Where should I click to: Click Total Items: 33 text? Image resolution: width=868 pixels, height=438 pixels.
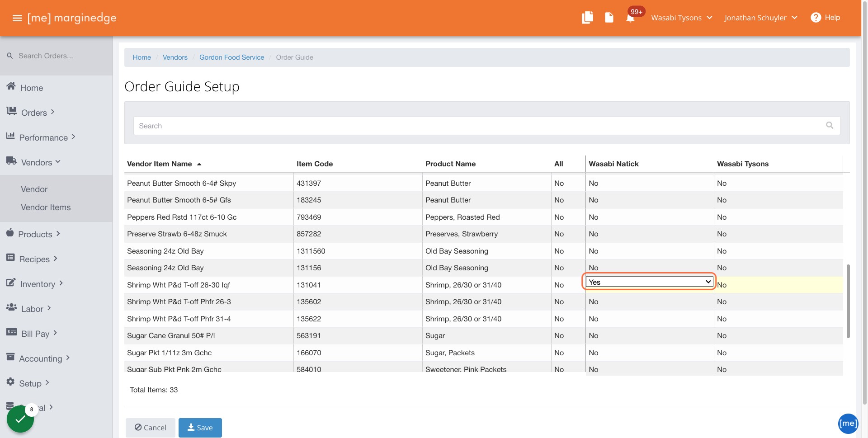154,390
